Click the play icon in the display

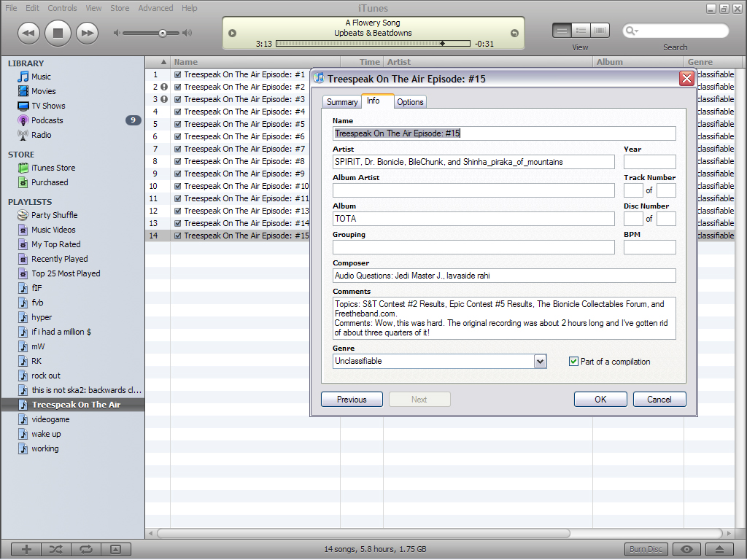click(232, 33)
